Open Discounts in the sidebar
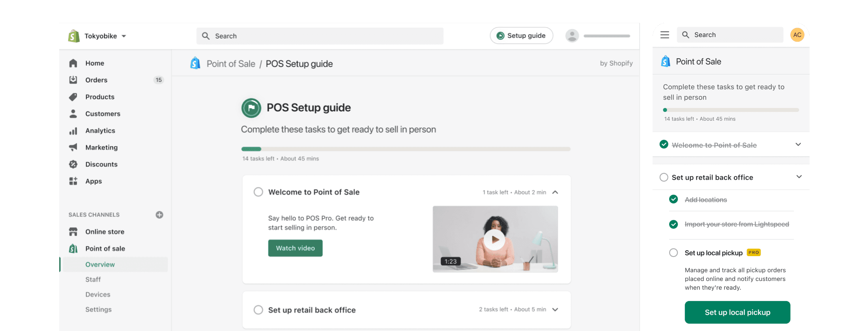Screen dimensions: 868x331 (101, 164)
